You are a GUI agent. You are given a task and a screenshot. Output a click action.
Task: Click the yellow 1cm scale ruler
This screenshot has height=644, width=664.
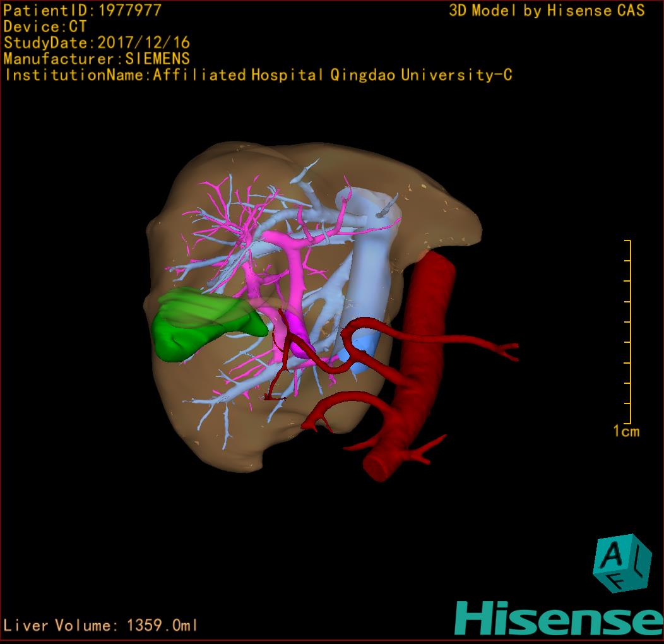pos(629,331)
